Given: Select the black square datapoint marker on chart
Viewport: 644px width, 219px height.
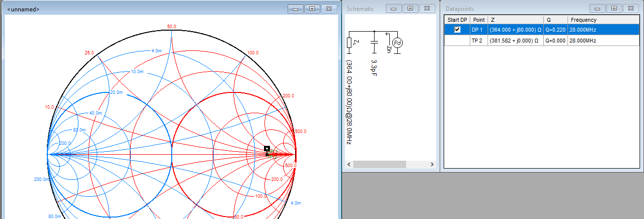Looking at the screenshot, I should point(267,148).
